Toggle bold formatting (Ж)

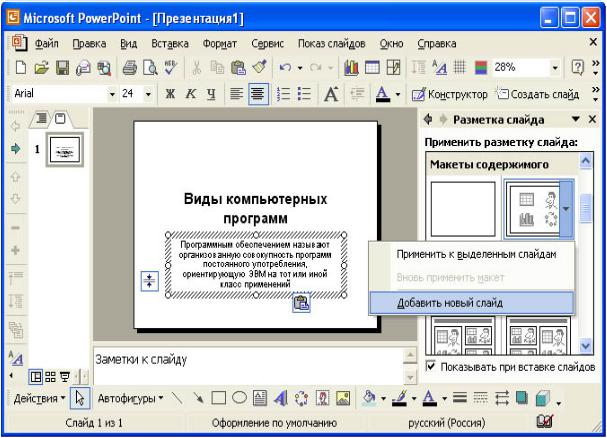170,94
